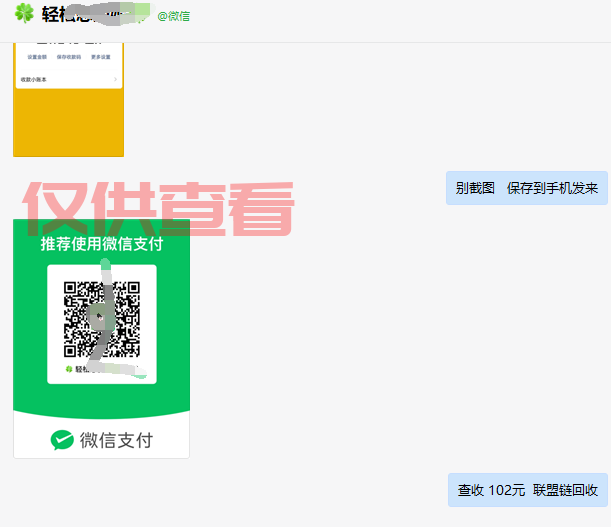The height and width of the screenshot is (527, 611).
Task: Click the blurred contact name in header
Action: pyautogui.click(x=96, y=15)
